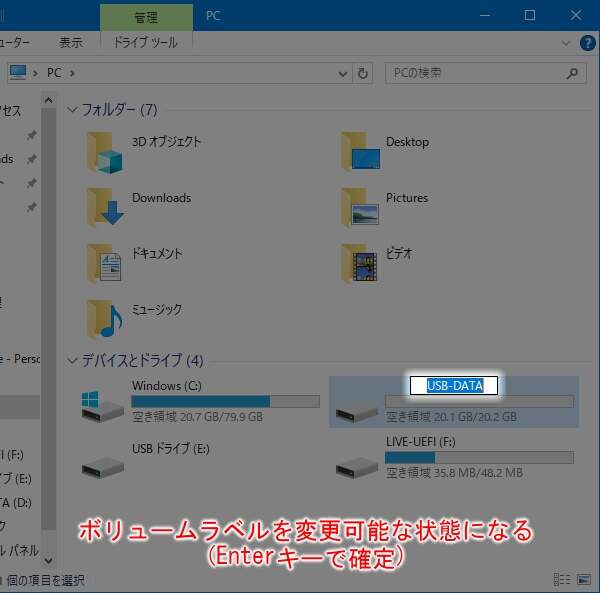The image size is (600, 593).
Task: Select the LIVE-UEFI (F:) drive icon
Action: click(x=357, y=468)
